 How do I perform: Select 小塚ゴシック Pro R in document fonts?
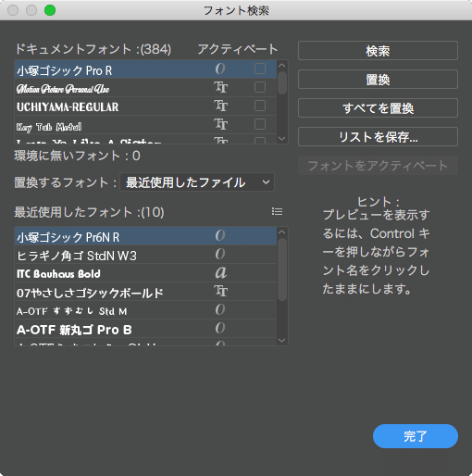pyautogui.click(x=145, y=69)
